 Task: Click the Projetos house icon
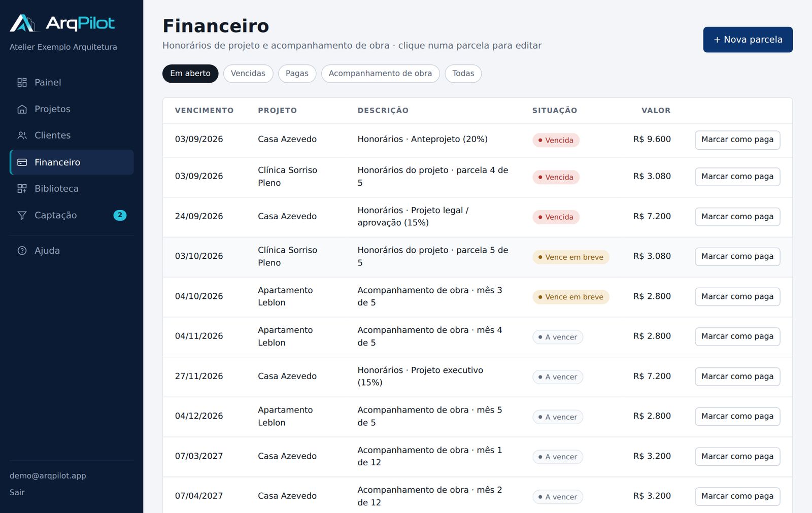22,109
